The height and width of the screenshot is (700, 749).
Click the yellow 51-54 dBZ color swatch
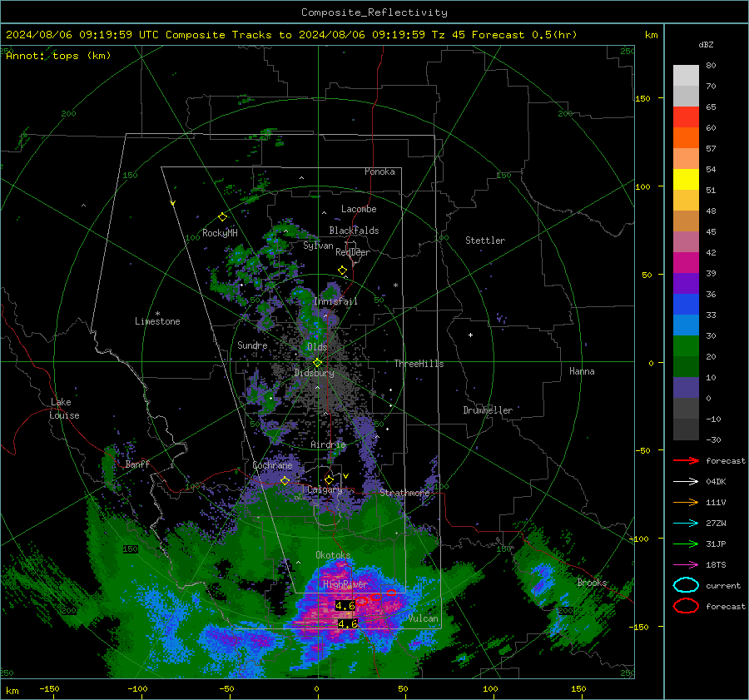(686, 180)
